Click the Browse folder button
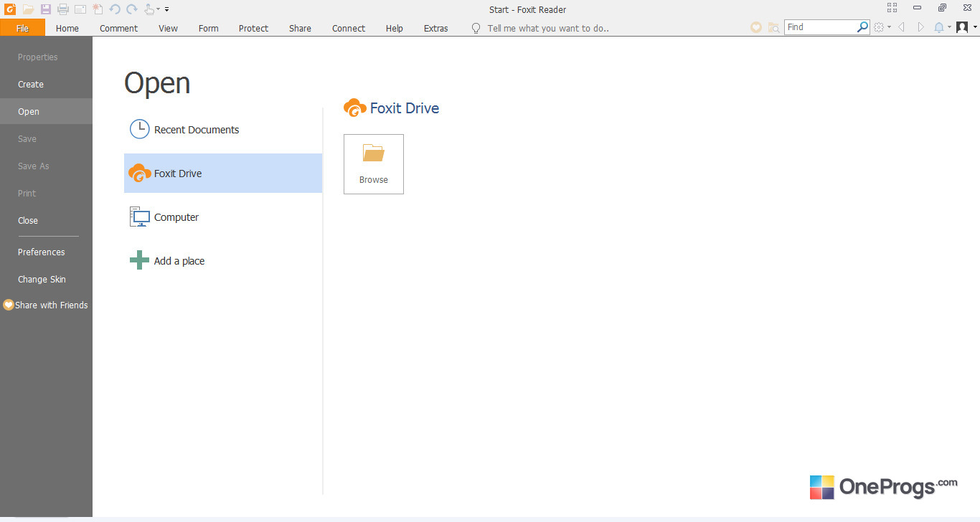 (x=374, y=164)
